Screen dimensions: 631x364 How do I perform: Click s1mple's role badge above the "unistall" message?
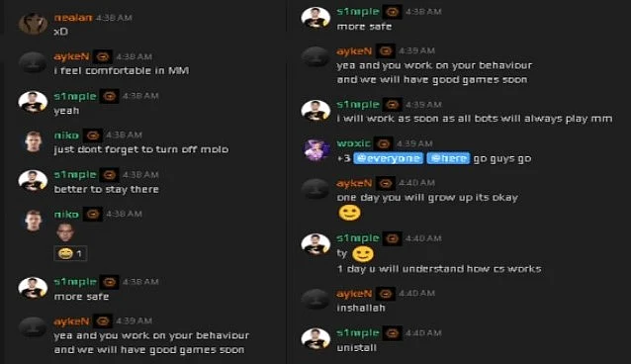tap(393, 333)
